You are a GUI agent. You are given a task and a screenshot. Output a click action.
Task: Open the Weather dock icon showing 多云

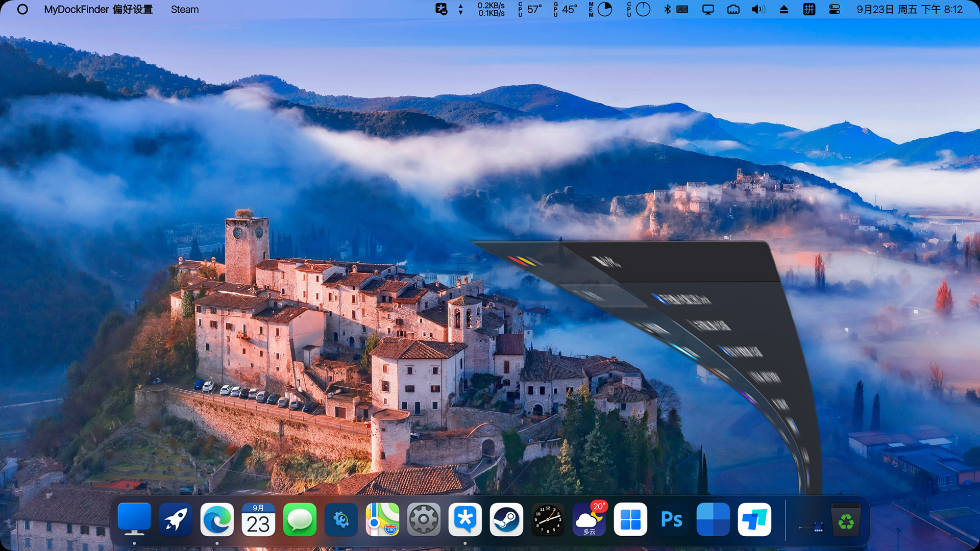pyautogui.click(x=589, y=519)
